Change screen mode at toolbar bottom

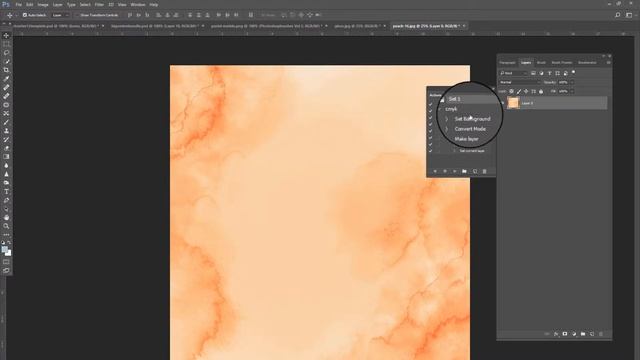(6, 270)
